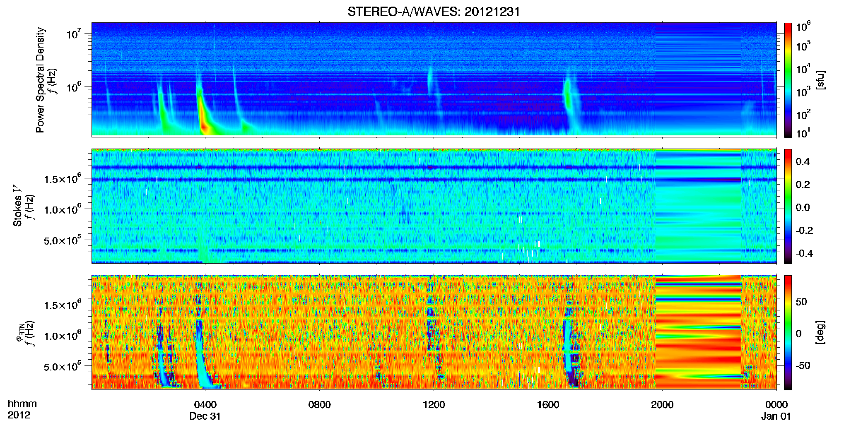Viewport: 868px width, 447px height.
Task: Click the 2000 time tick label
Action: (662, 404)
